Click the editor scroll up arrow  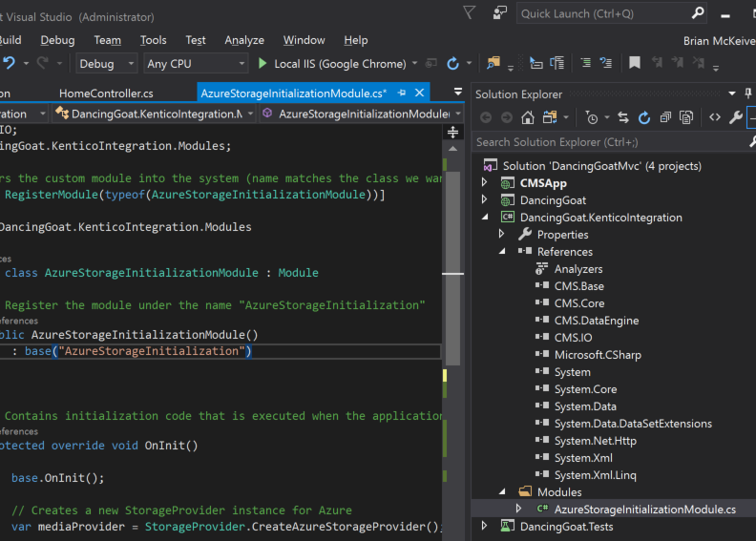(x=452, y=149)
